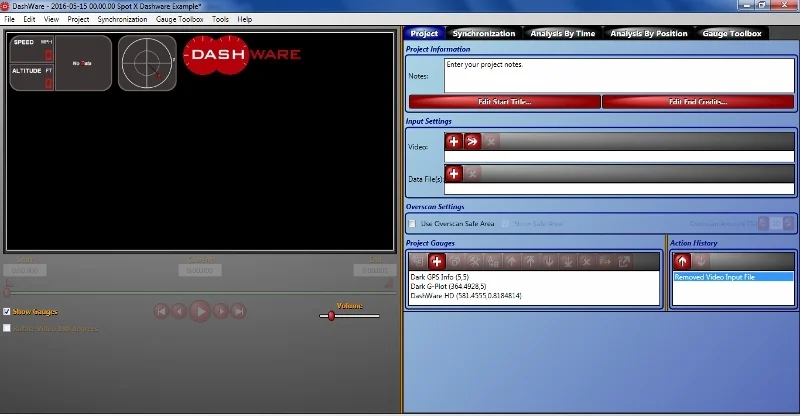Toggle the Show Safe Area checkbox

click(505, 224)
